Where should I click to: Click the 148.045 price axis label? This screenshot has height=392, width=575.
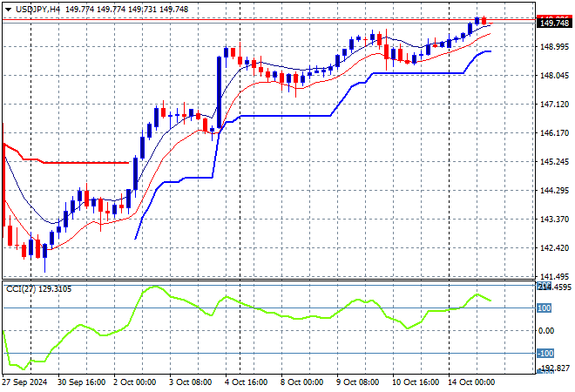pyautogui.click(x=554, y=76)
